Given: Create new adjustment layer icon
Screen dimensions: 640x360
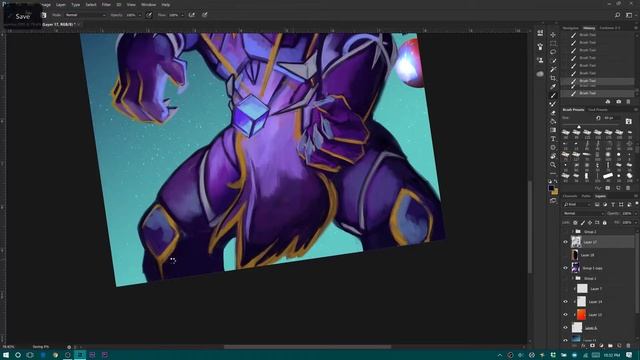Looking at the screenshot, I should pos(601,346).
